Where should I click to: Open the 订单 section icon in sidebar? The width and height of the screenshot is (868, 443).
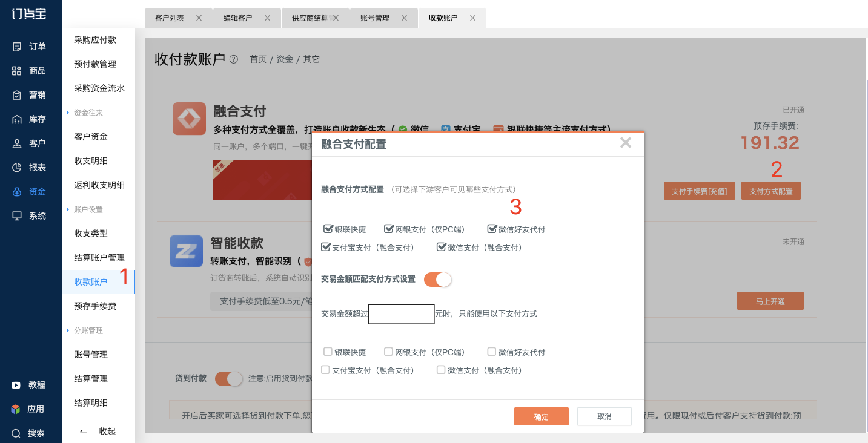17,47
